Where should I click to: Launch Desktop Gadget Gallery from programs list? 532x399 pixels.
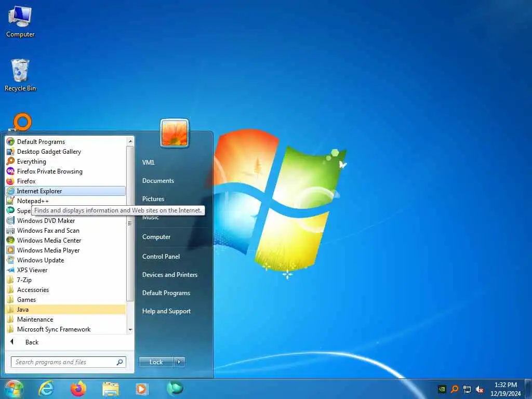point(66,152)
